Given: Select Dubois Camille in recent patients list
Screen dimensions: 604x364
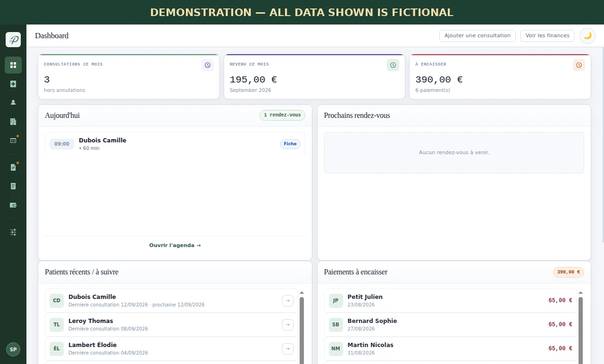Looking at the screenshot, I should (x=171, y=301).
